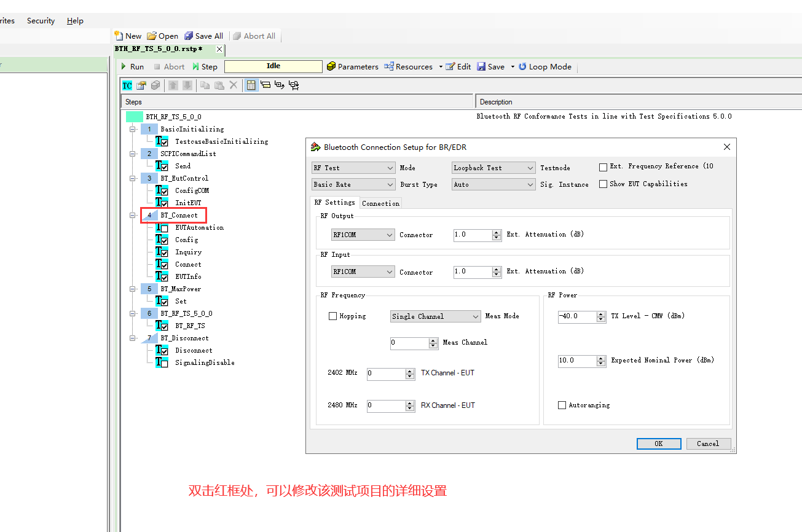Open the Burst Type dropdown showing Basic Rate
802x532 pixels.
353,184
